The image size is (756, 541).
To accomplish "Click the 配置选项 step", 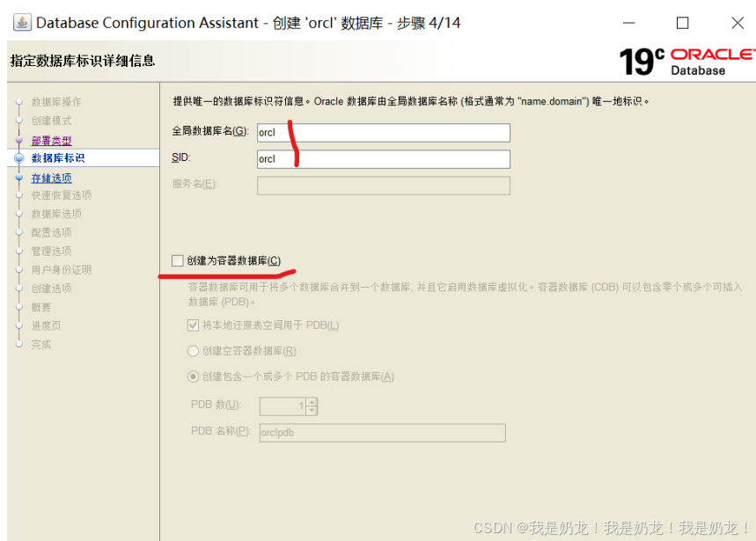I will pyautogui.click(x=52, y=233).
